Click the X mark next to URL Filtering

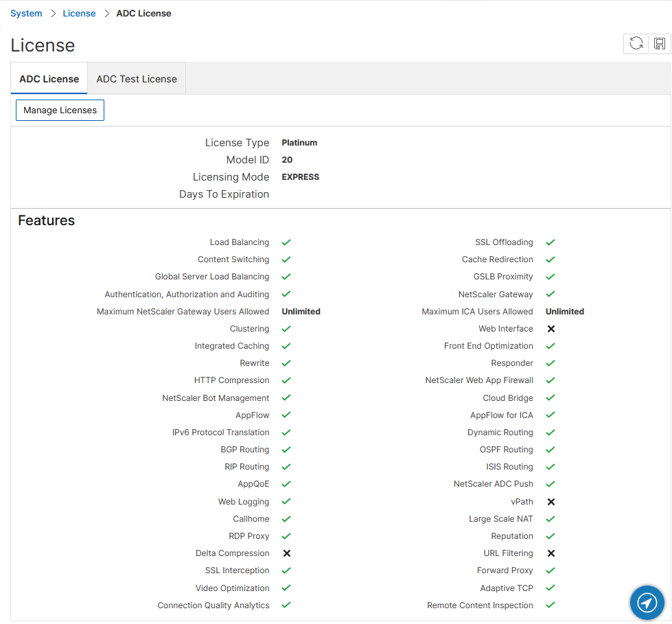tap(551, 553)
